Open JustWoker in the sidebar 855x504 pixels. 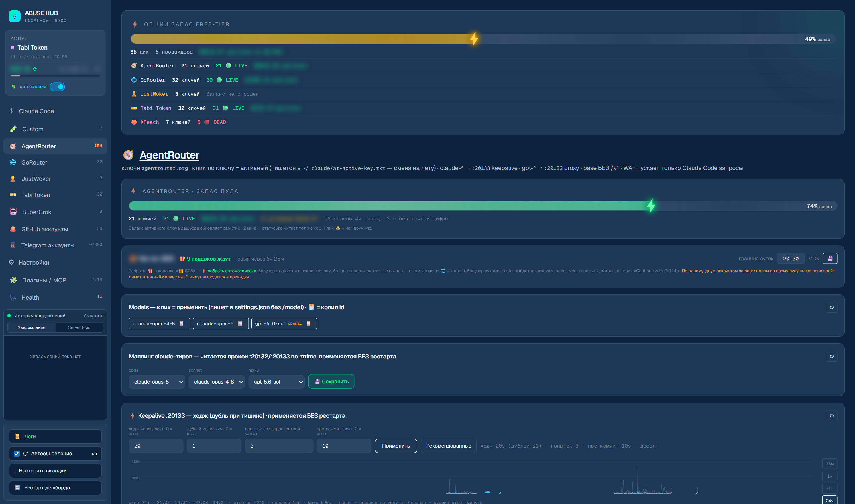coord(55,179)
